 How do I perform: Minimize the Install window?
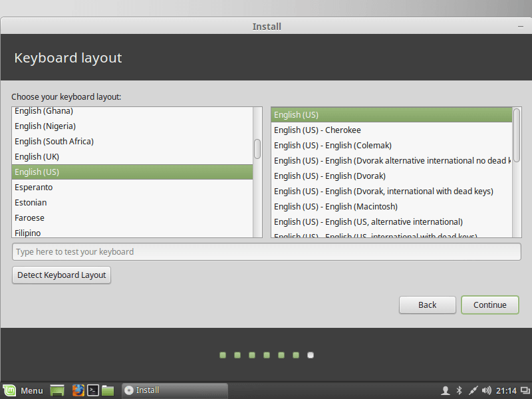tap(520, 27)
